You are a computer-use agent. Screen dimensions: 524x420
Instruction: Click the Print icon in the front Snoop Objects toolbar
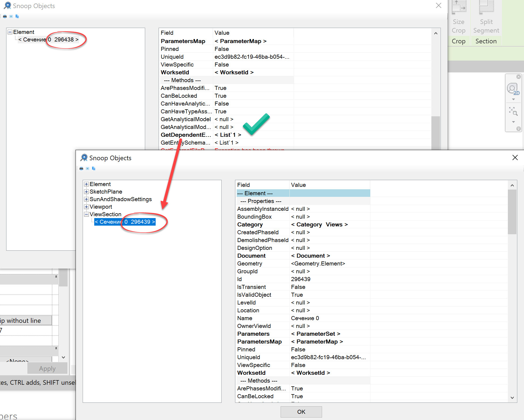point(81,169)
